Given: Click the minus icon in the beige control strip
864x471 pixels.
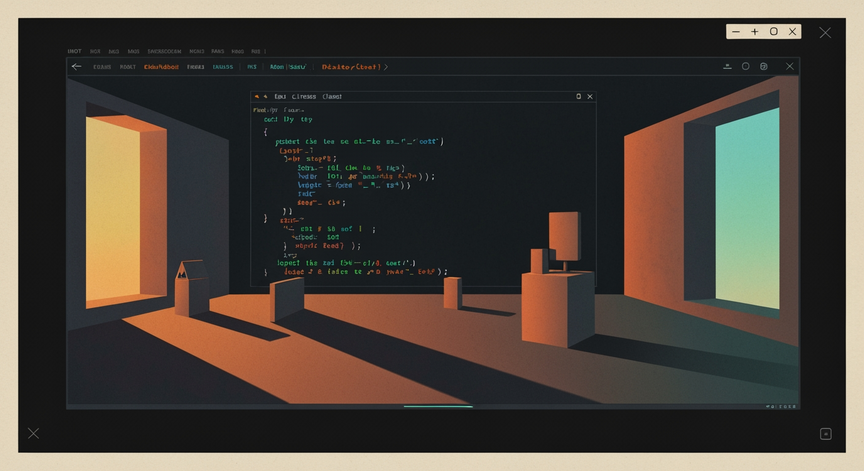Looking at the screenshot, I should (736, 32).
